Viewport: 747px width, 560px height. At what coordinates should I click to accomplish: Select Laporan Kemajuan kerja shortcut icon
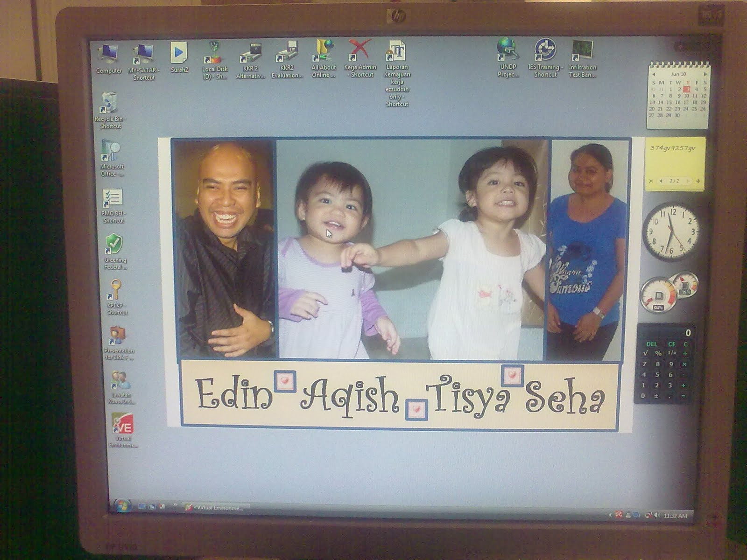point(397,74)
